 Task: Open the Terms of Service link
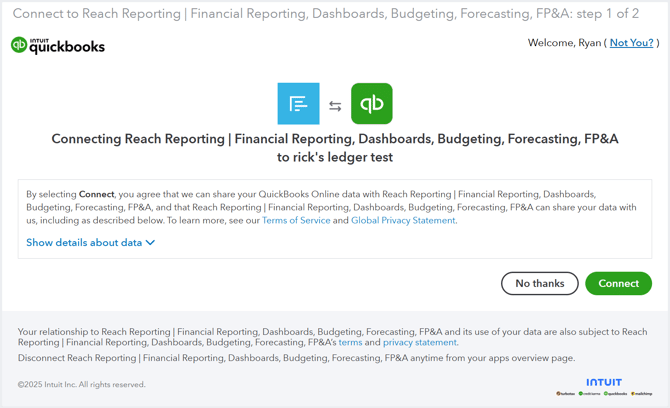296,221
